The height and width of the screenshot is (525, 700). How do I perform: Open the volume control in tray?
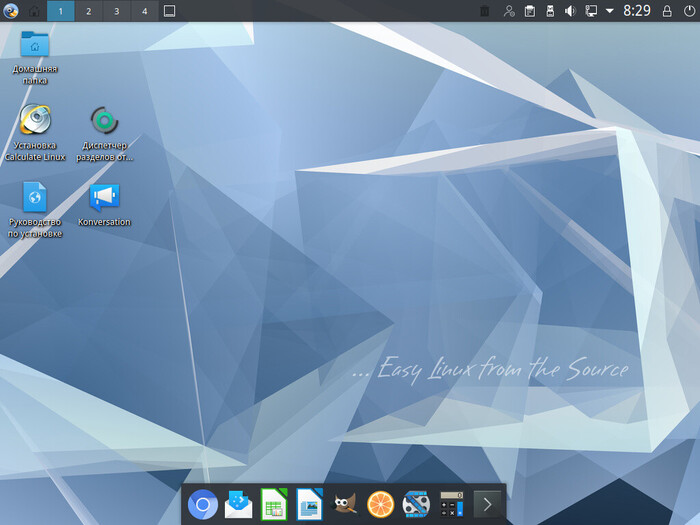570,11
